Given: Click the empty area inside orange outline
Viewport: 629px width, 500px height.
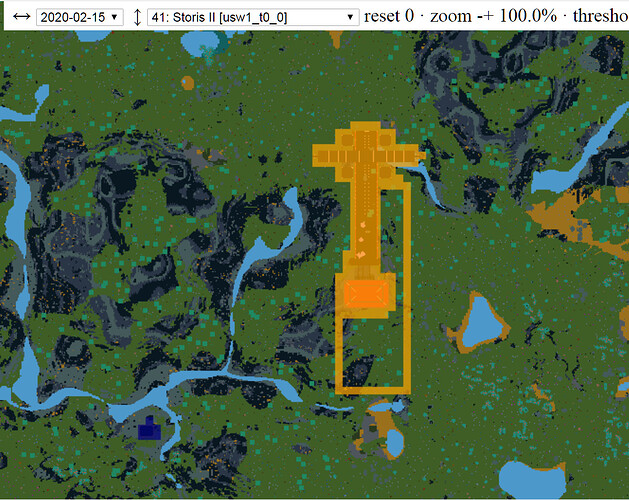Looking at the screenshot, I should [372, 350].
